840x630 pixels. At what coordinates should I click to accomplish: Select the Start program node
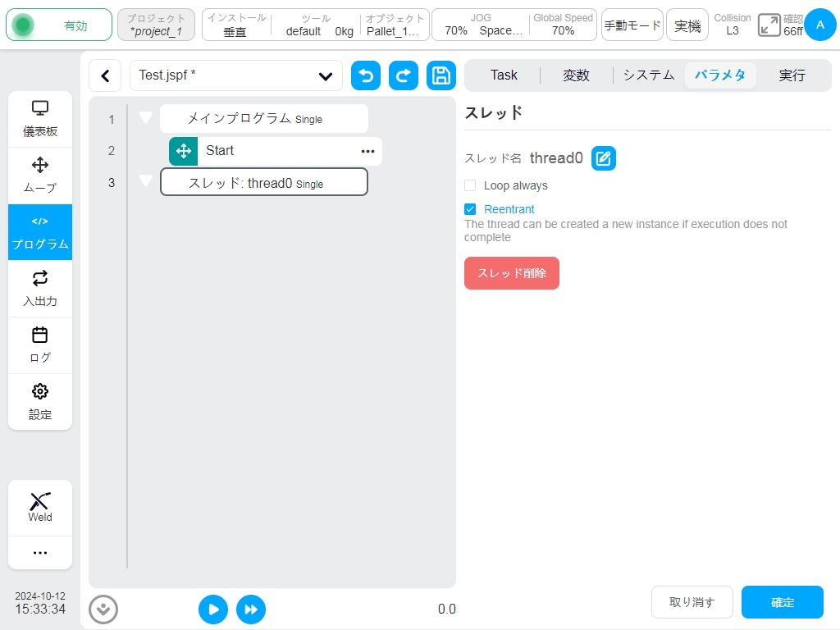coord(276,151)
